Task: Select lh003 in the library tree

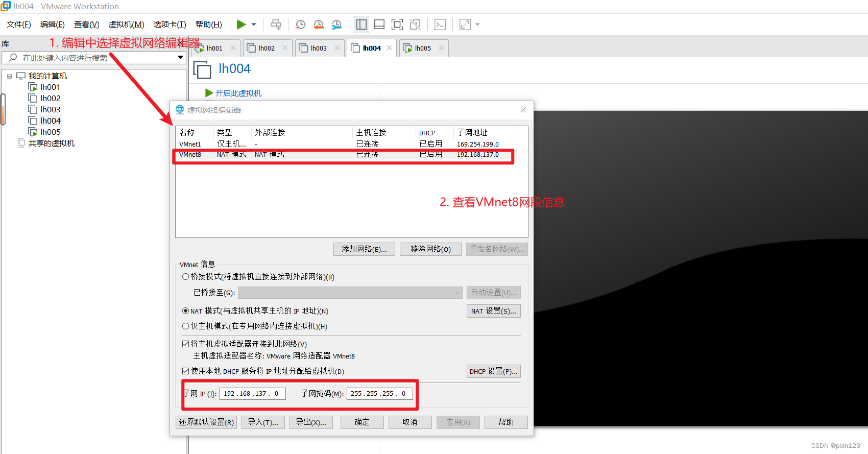Action: 50,110
